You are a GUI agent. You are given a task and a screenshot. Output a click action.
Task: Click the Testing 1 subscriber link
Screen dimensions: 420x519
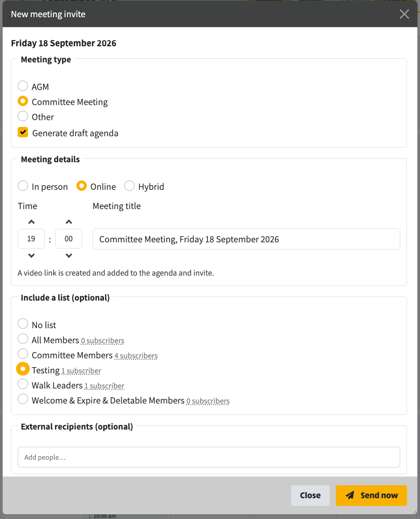click(x=81, y=371)
